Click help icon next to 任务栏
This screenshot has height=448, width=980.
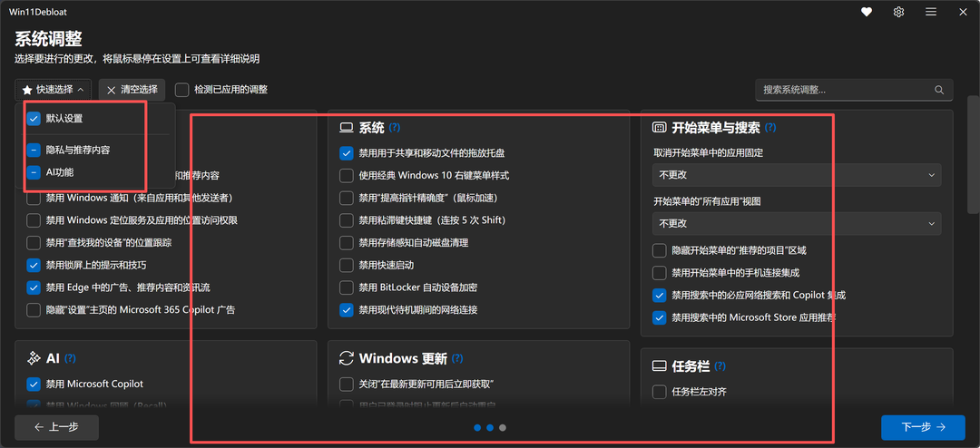pos(720,365)
